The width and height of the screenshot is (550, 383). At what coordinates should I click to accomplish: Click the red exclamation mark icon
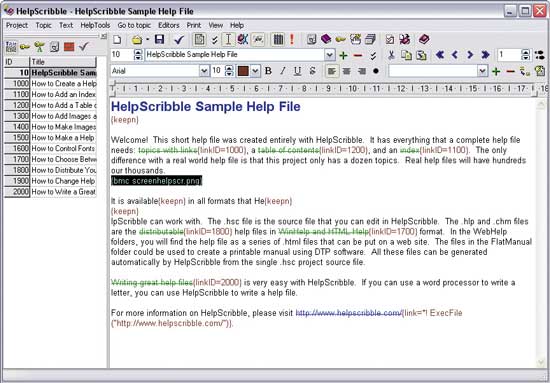click(x=292, y=39)
